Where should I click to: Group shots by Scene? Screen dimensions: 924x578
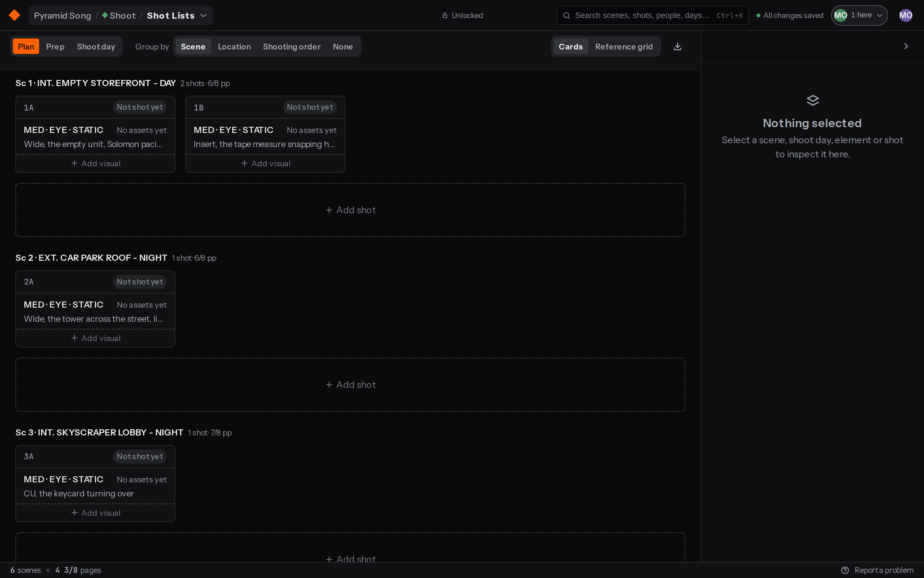coord(193,46)
